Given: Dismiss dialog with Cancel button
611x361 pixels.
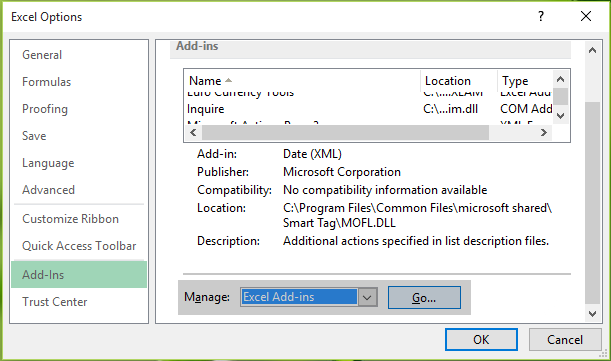Looking at the screenshot, I should pos(565,340).
